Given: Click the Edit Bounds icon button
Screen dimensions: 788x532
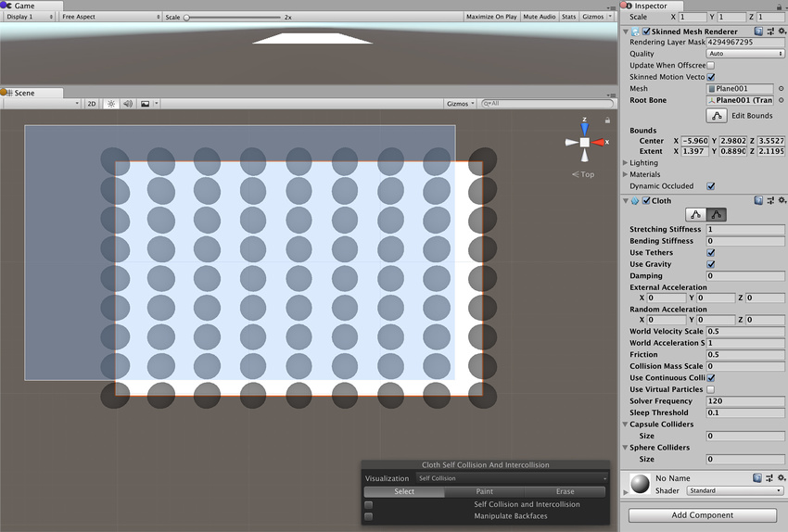Looking at the screenshot, I should point(716,116).
